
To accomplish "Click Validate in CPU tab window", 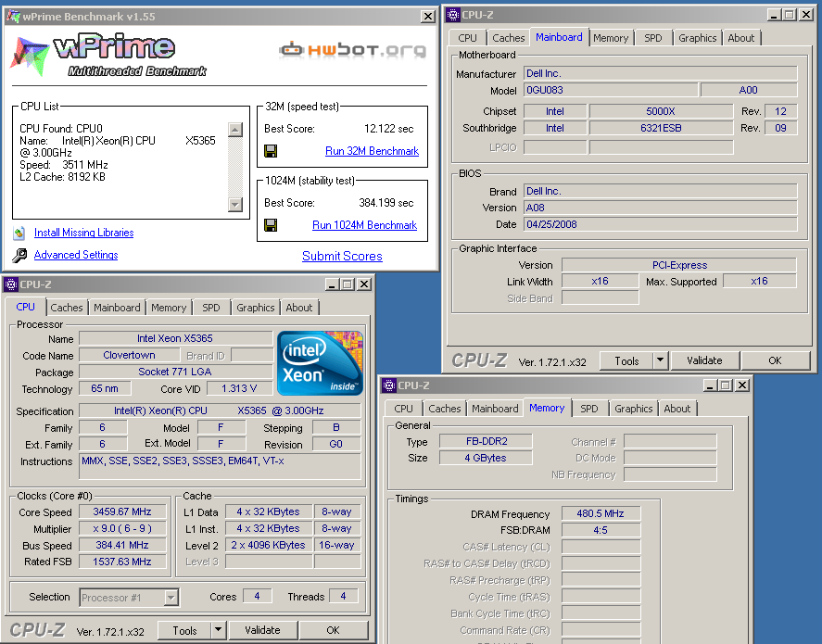I will tap(262, 630).
